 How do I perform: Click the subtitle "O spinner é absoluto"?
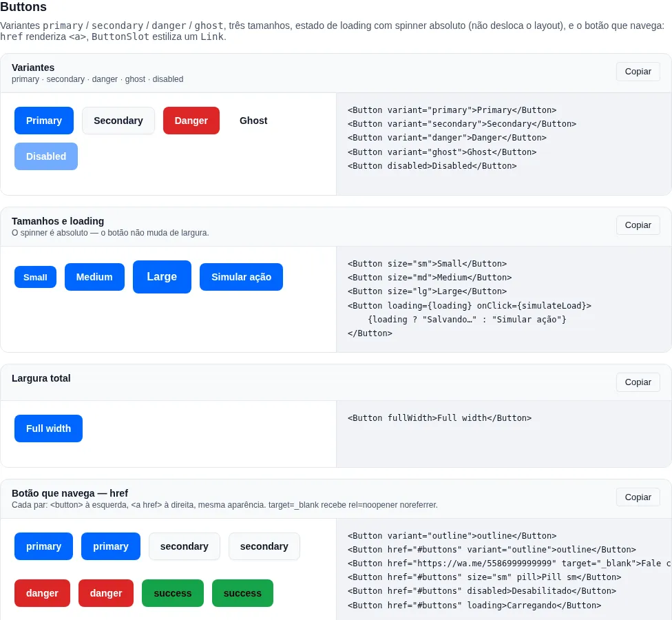(110, 233)
